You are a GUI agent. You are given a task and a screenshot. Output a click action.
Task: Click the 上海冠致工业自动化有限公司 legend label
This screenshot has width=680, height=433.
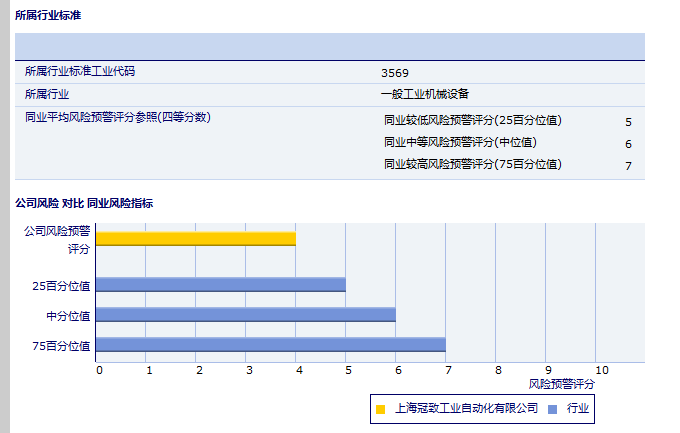(466, 408)
